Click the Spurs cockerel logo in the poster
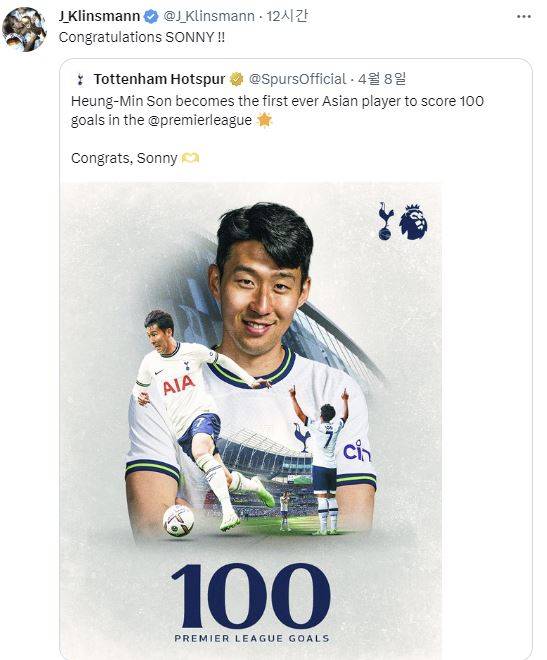Image resolution: width=547 pixels, height=660 pixels. [385, 221]
